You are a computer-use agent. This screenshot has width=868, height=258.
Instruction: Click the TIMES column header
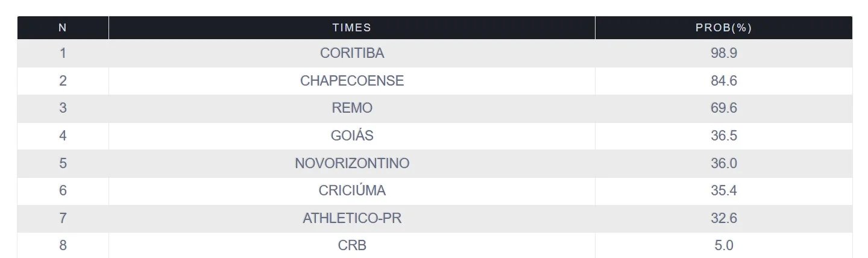[x=351, y=28]
